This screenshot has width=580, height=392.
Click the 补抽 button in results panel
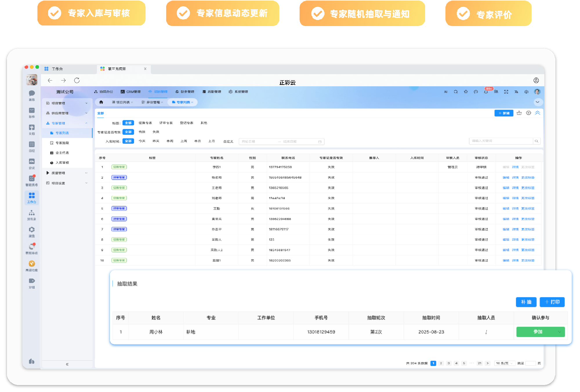point(526,302)
